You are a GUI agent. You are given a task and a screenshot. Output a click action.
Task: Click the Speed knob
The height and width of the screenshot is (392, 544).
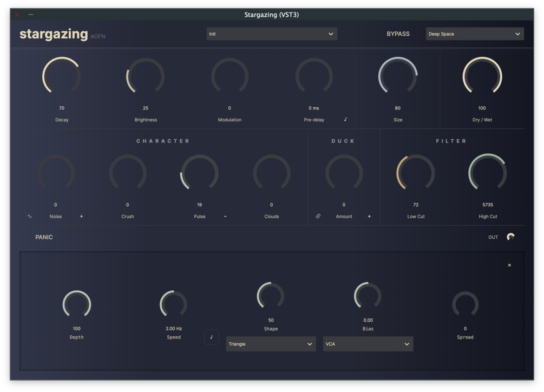(x=173, y=304)
